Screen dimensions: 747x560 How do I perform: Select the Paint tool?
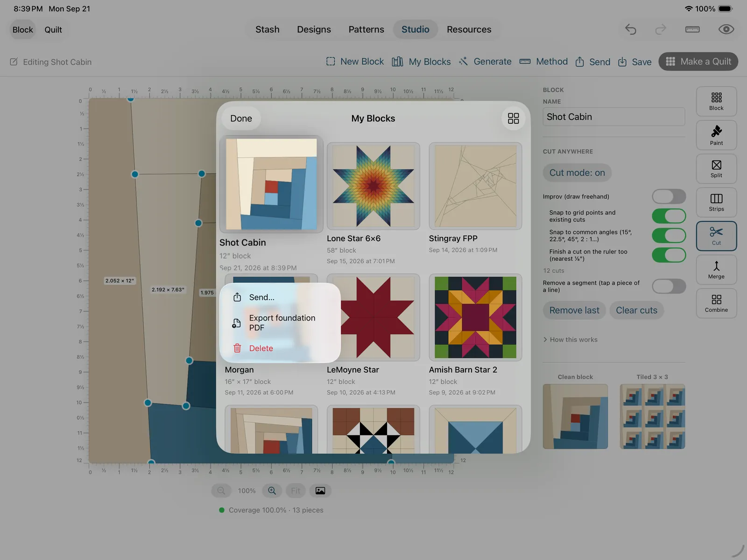pos(716,135)
